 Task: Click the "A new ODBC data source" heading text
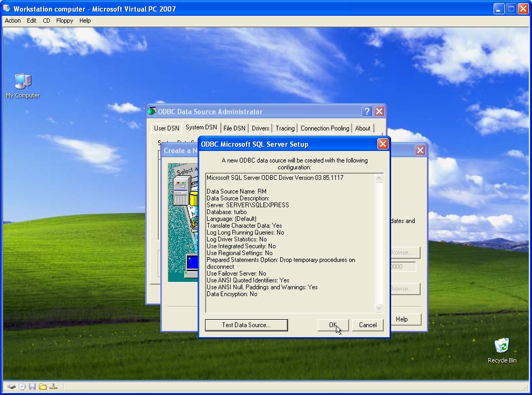click(x=294, y=164)
